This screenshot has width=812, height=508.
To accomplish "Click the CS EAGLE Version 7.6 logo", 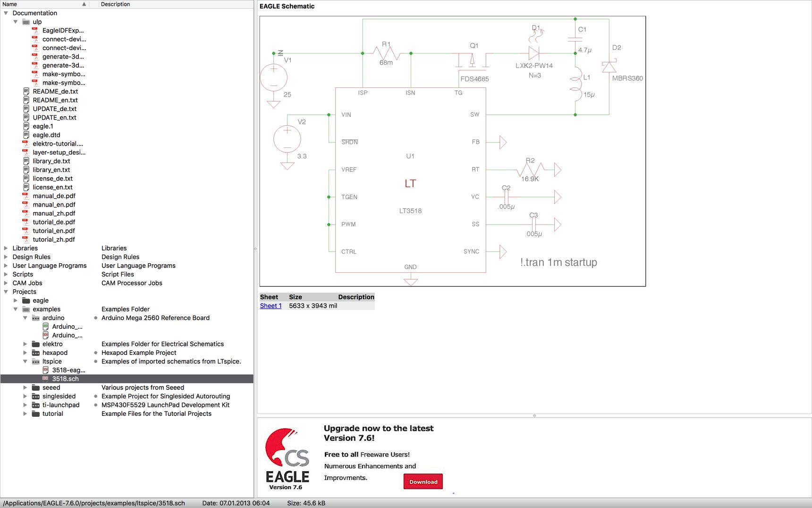I will pyautogui.click(x=287, y=458).
